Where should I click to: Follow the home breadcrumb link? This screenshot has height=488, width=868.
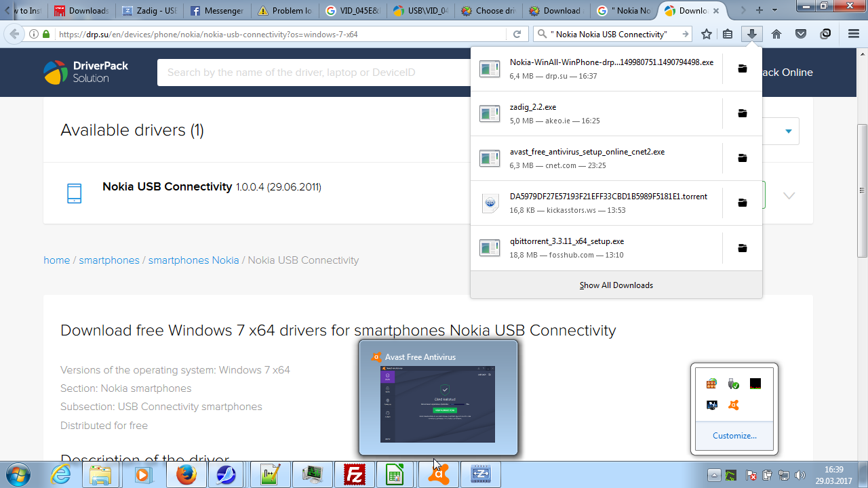[x=57, y=260]
